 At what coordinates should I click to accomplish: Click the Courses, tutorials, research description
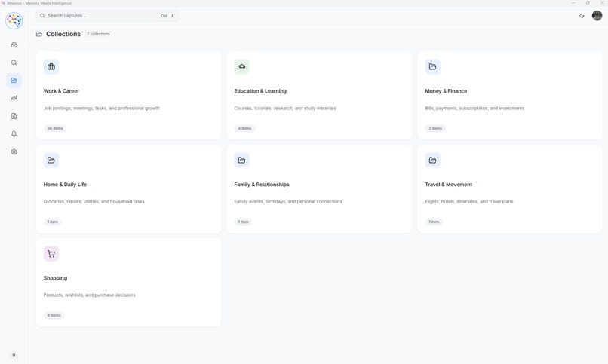tap(285, 109)
